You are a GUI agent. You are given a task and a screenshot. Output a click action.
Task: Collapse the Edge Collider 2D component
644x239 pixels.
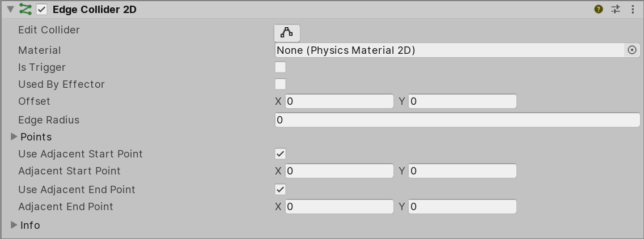[x=10, y=10]
